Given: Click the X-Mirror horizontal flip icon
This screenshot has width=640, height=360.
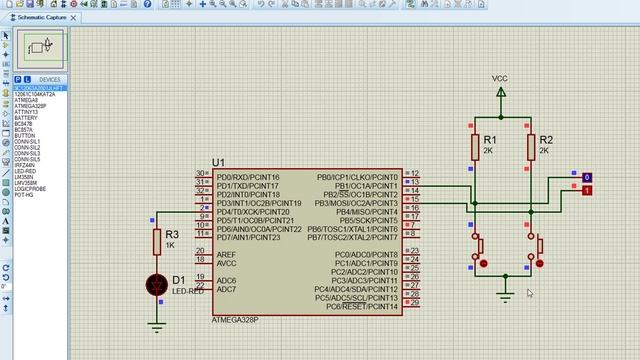Looking at the screenshot, I should point(6,299).
